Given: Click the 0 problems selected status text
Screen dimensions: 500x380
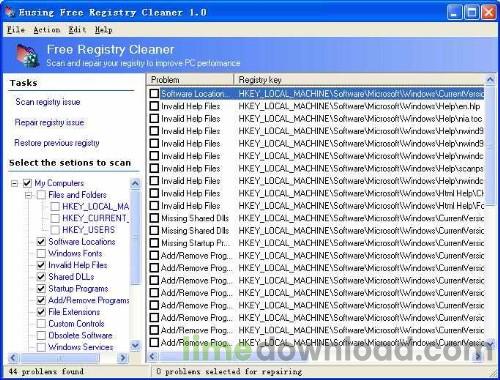Looking at the screenshot, I should click(229, 371).
